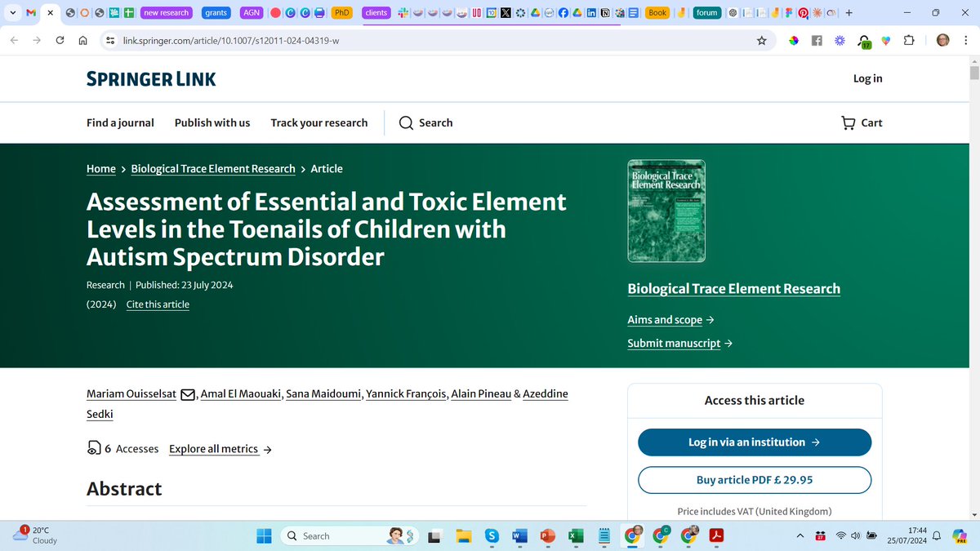This screenshot has height=551, width=980.
Task: Open LinkedIn from the bookmarks bar
Action: 590,12
